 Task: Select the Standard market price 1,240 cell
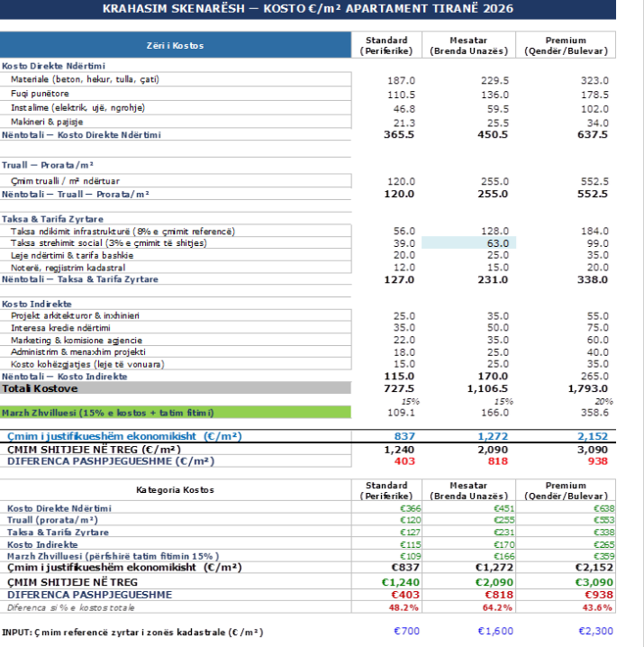point(386,450)
